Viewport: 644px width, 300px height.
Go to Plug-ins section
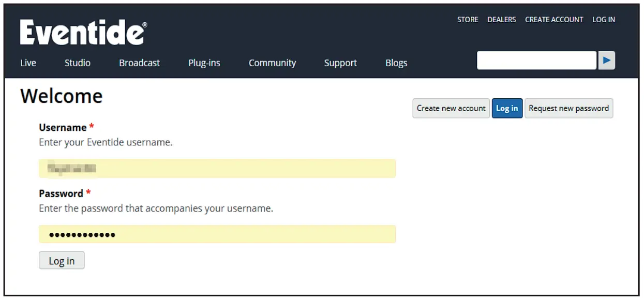(204, 63)
